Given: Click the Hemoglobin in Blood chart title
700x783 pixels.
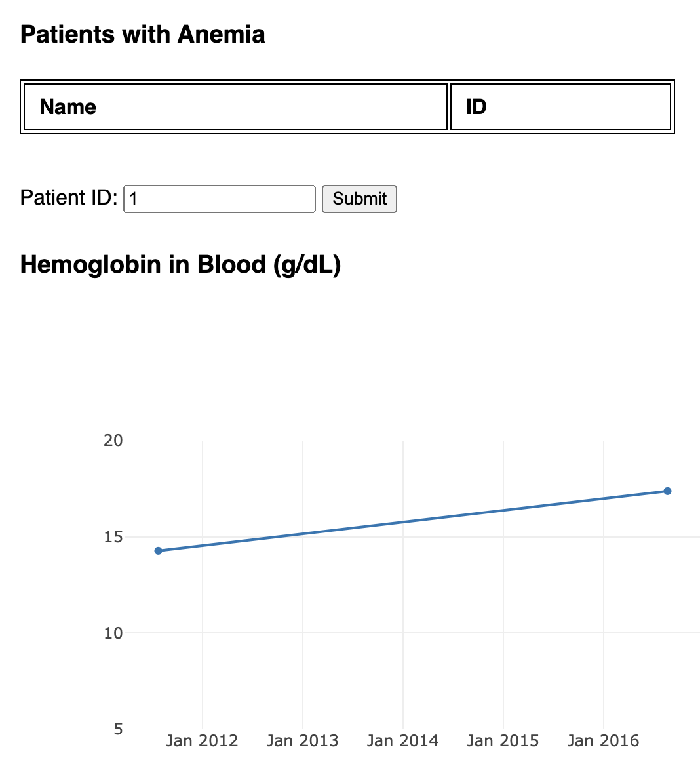Looking at the screenshot, I should [x=180, y=264].
